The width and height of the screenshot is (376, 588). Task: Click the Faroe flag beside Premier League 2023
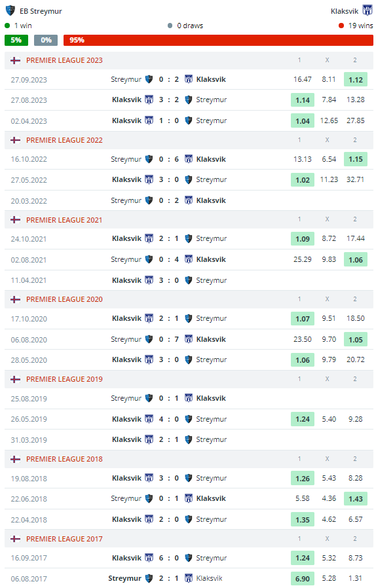(x=15, y=60)
